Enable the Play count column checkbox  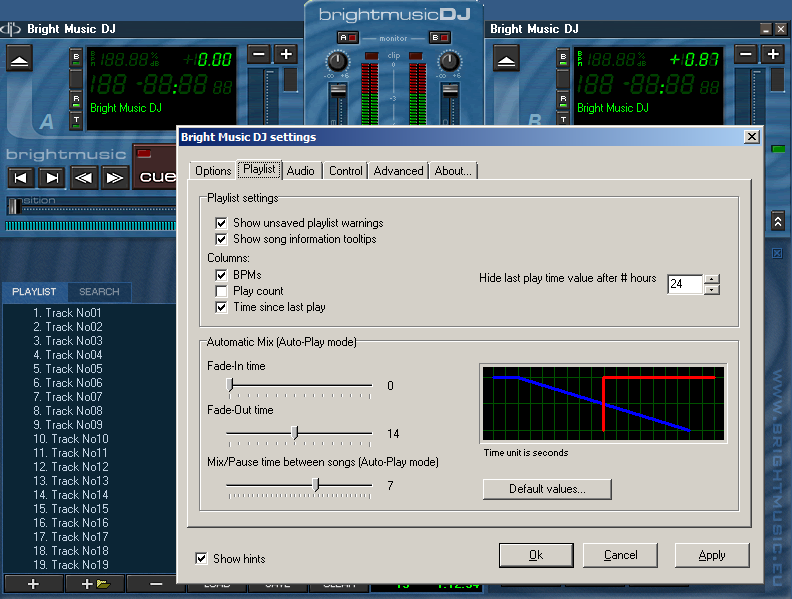(x=221, y=291)
